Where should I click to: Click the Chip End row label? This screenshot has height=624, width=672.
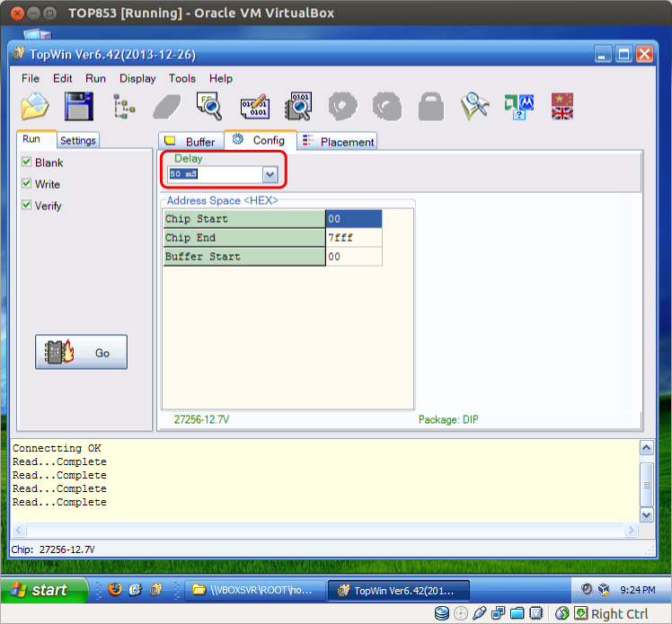244,238
